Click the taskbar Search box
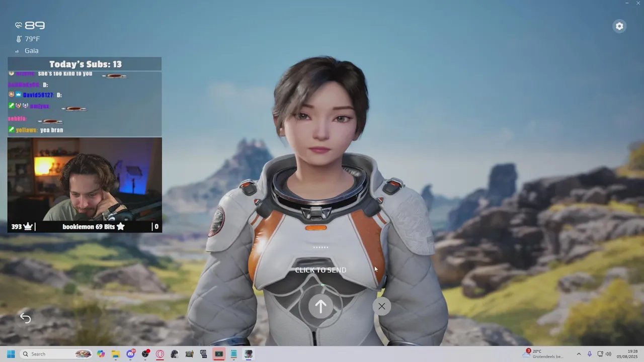This screenshot has width=644, height=362. point(56,354)
